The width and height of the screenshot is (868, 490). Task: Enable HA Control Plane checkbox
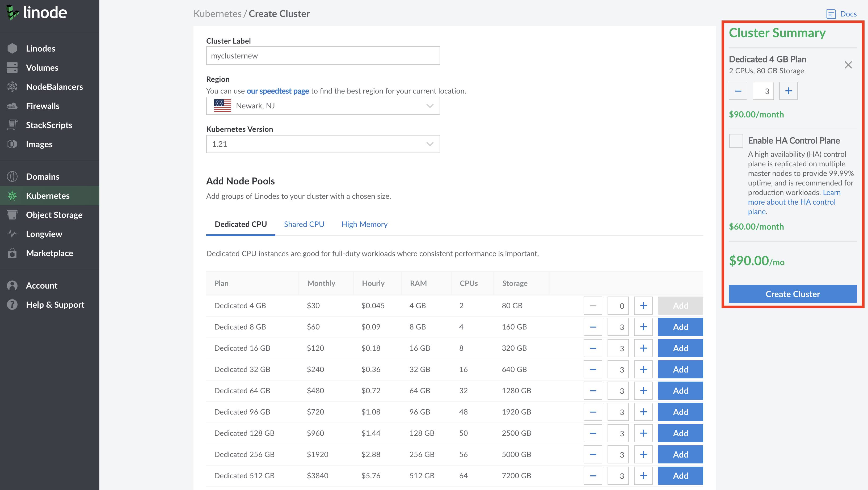click(736, 141)
